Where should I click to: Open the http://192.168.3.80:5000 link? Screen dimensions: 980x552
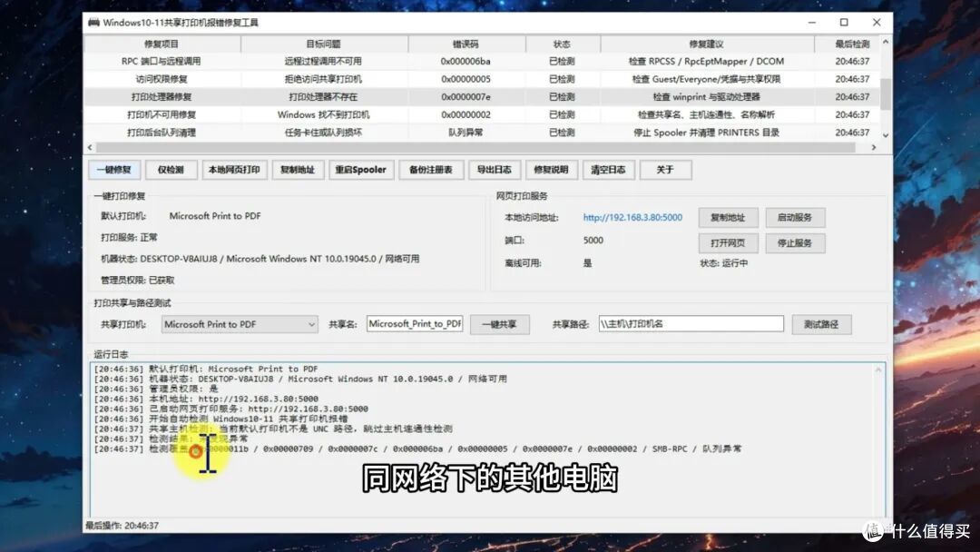click(632, 218)
